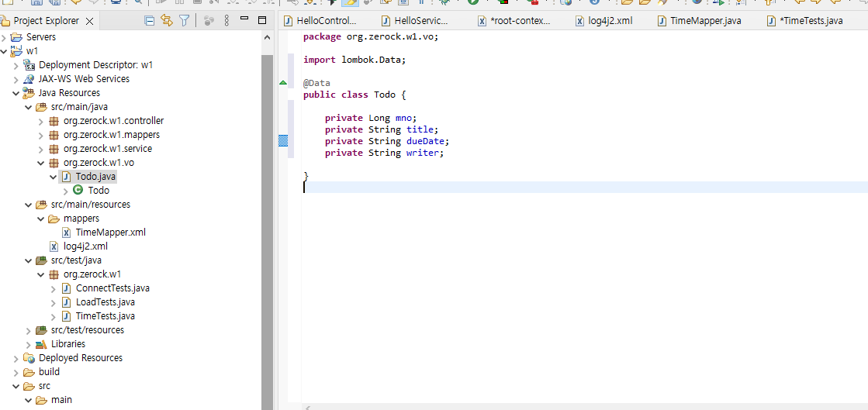Select TimeMapper.xml in the mappers folder
Image resolution: width=868 pixels, height=410 pixels.
tap(111, 233)
